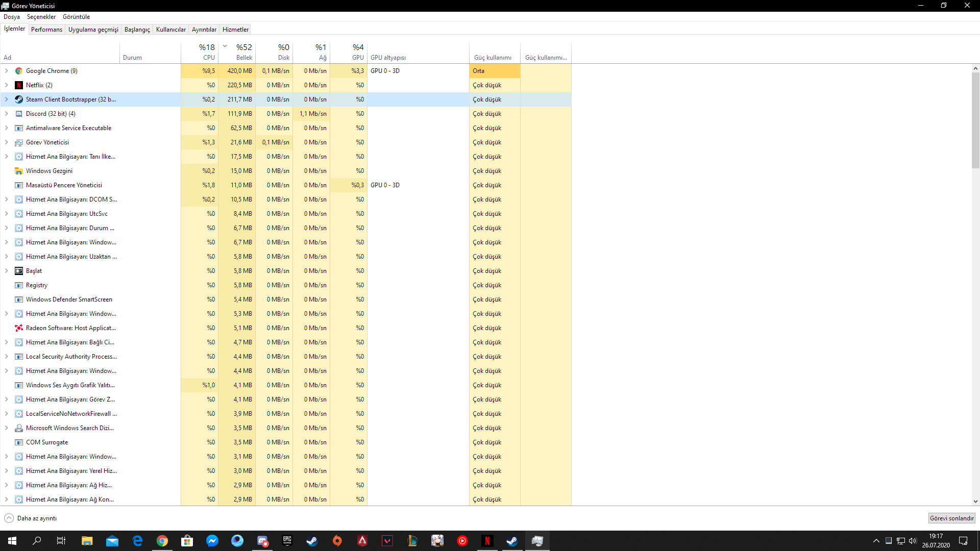Expand the Discord process group
Viewport: 980px width, 551px height.
click(x=7, y=114)
